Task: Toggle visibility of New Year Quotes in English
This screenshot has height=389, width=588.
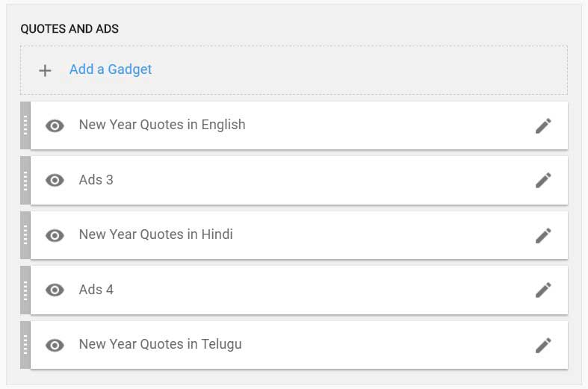Action: coord(55,126)
